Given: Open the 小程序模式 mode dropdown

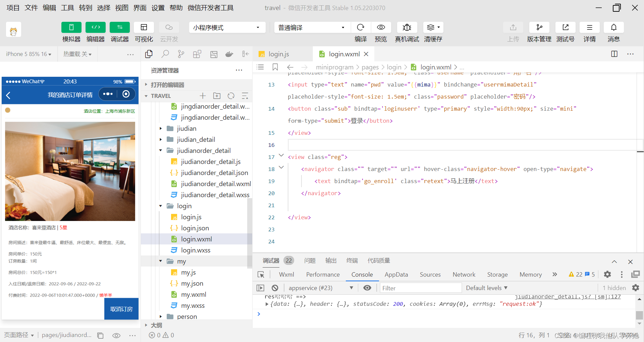Looking at the screenshot, I should coord(227,27).
